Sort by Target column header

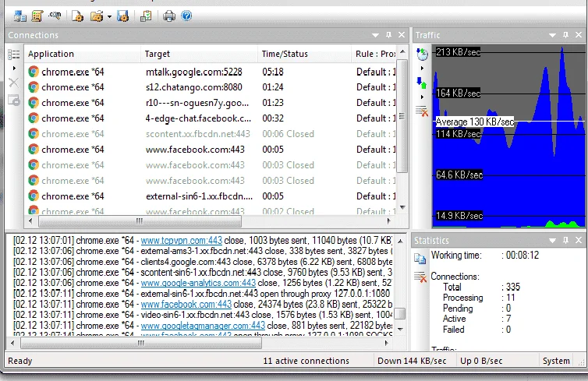[x=199, y=54]
